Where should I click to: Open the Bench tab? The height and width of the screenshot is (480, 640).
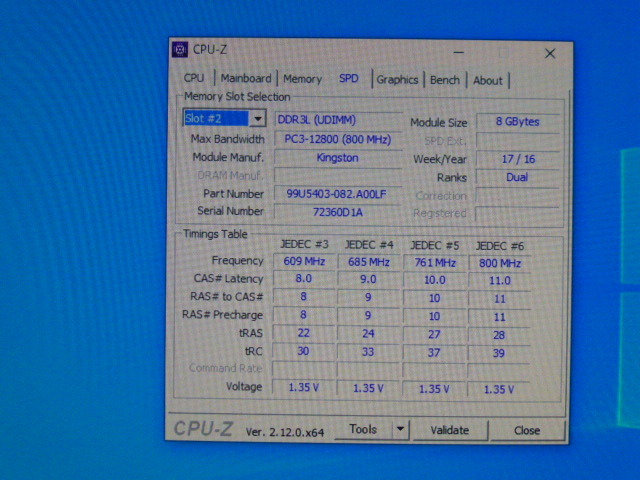tap(444, 80)
